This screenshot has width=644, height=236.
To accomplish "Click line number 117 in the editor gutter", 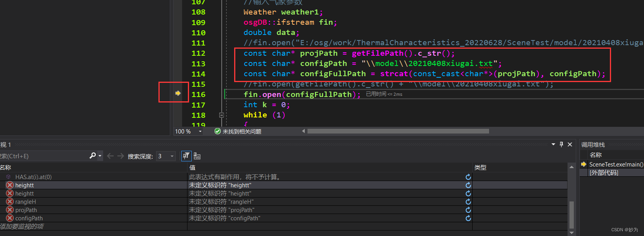I will (198, 105).
